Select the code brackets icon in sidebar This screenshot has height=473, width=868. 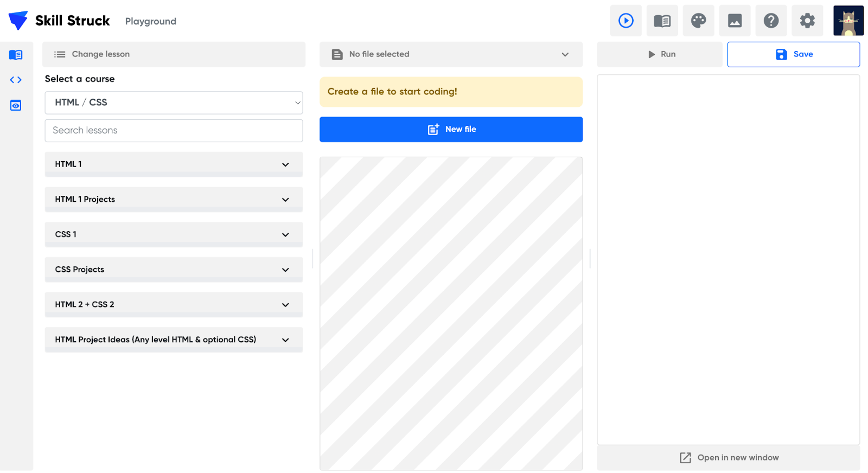pyautogui.click(x=16, y=80)
